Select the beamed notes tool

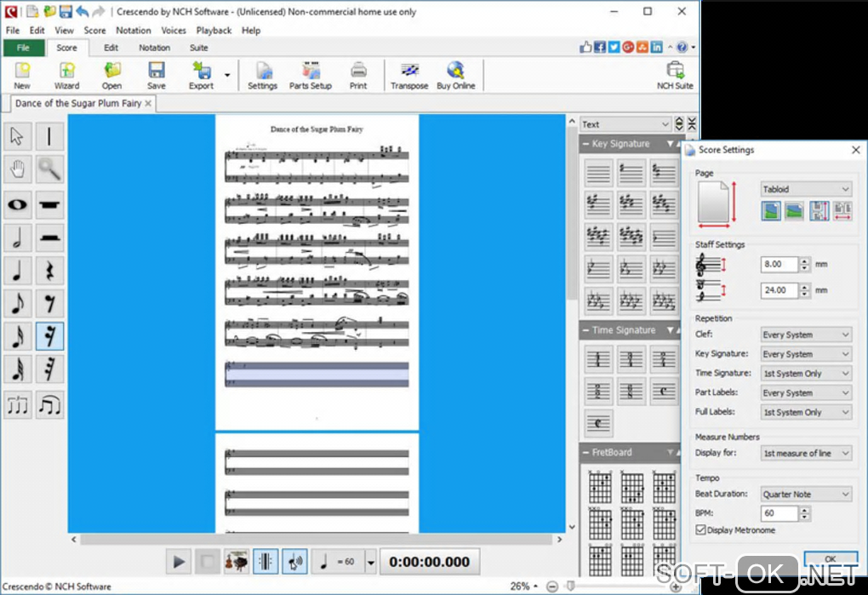point(49,405)
